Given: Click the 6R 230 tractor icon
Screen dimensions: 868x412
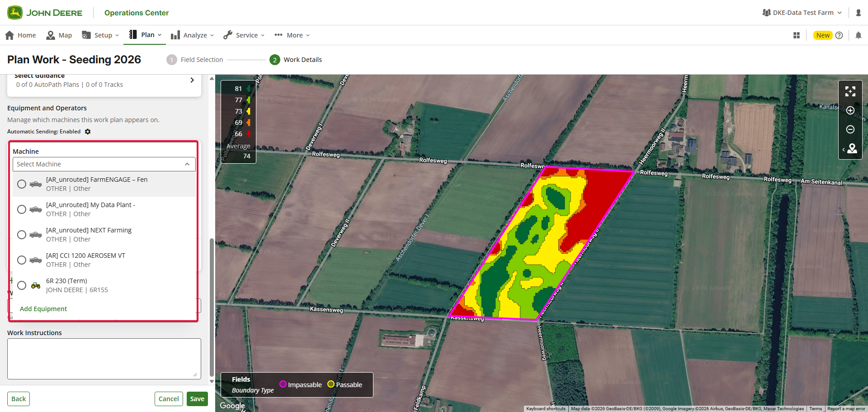Looking at the screenshot, I should pyautogui.click(x=36, y=285).
